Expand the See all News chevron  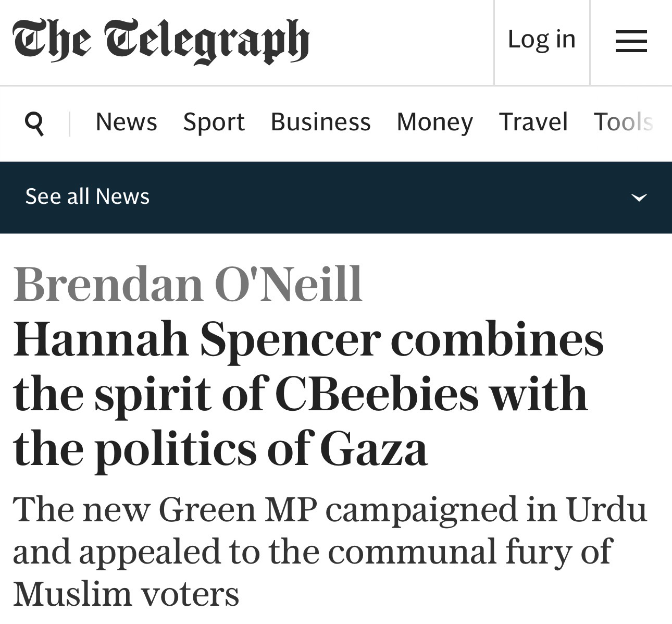pyautogui.click(x=639, y=198)
